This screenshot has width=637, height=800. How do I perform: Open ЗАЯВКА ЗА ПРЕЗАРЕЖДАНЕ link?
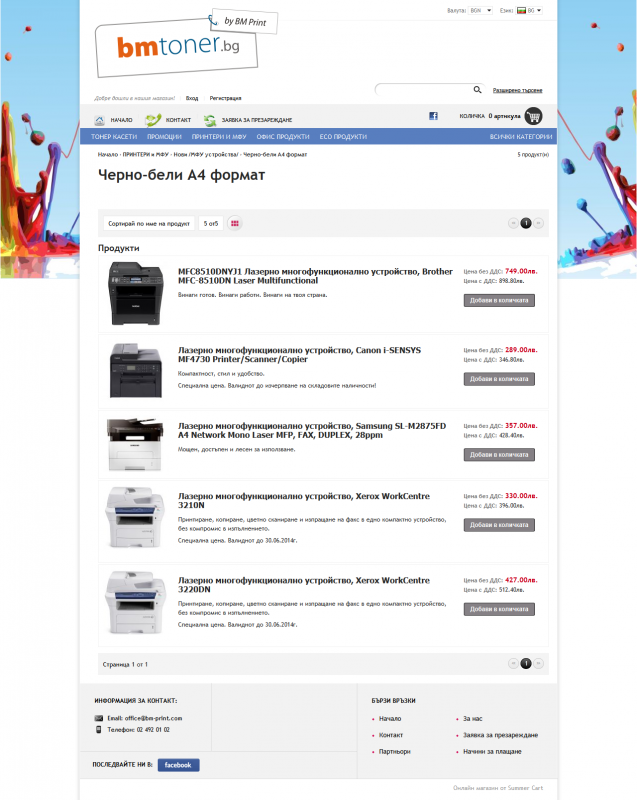(x=257, y=120)
